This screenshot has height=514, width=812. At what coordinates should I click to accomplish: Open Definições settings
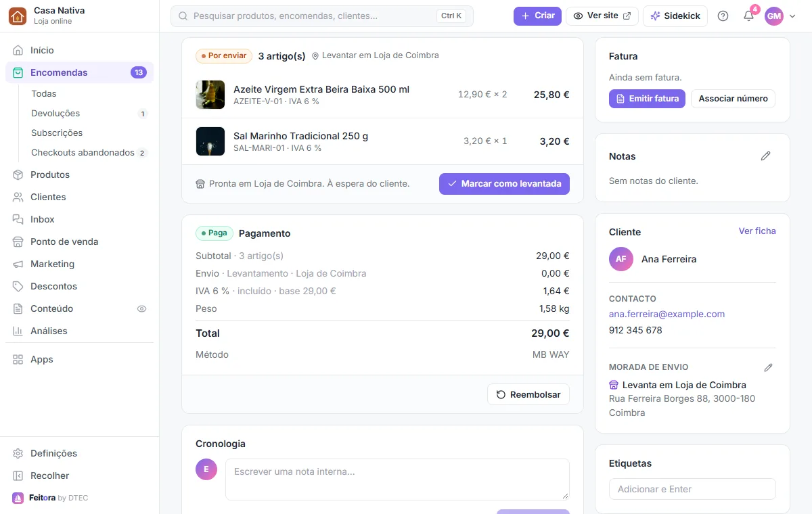point(80,453)
